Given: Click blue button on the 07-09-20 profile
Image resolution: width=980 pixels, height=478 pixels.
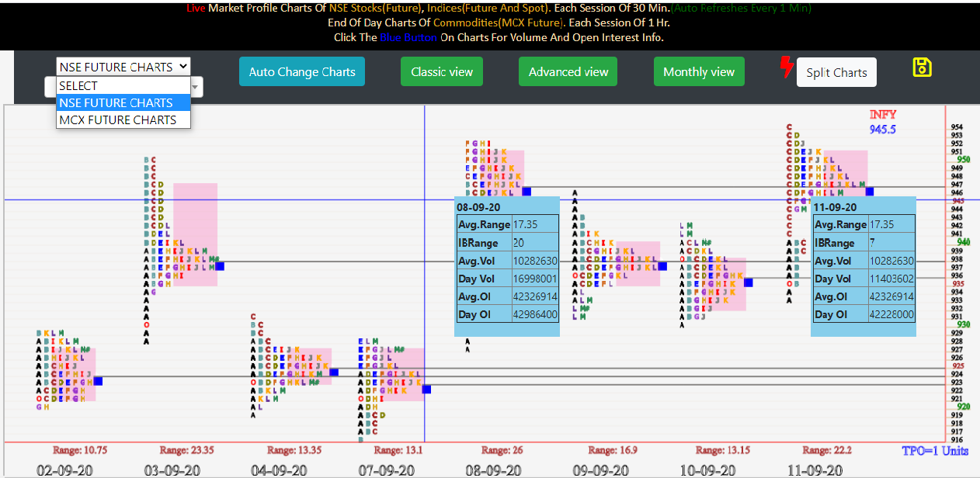Looking at the screenshot, I should 426,390.
